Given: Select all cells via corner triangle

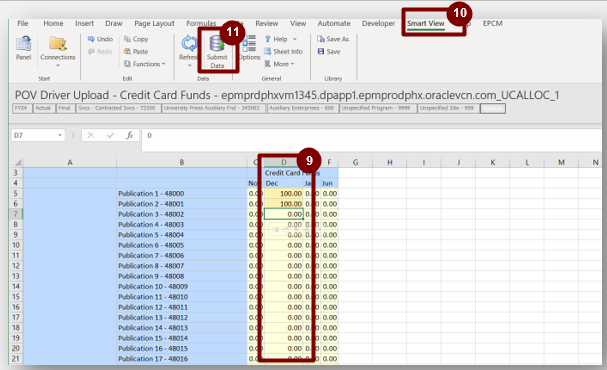Looking at the screenshot, I should pos(17,163).
